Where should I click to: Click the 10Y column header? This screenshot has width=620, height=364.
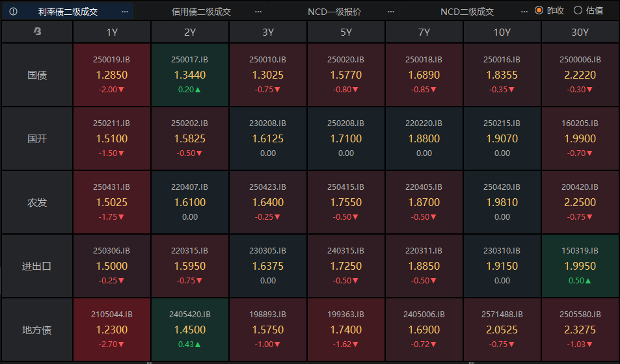(502, 32)
